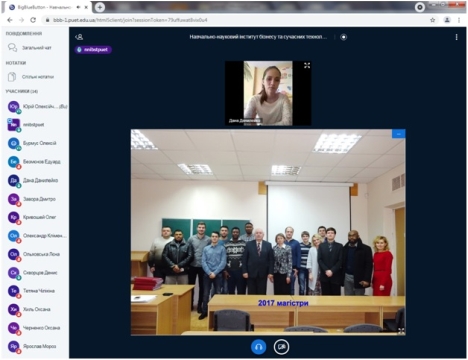Screen dimensions: 468x360
Task: Minimize the presentation with the blue button
Action: [x=399, y=134]
